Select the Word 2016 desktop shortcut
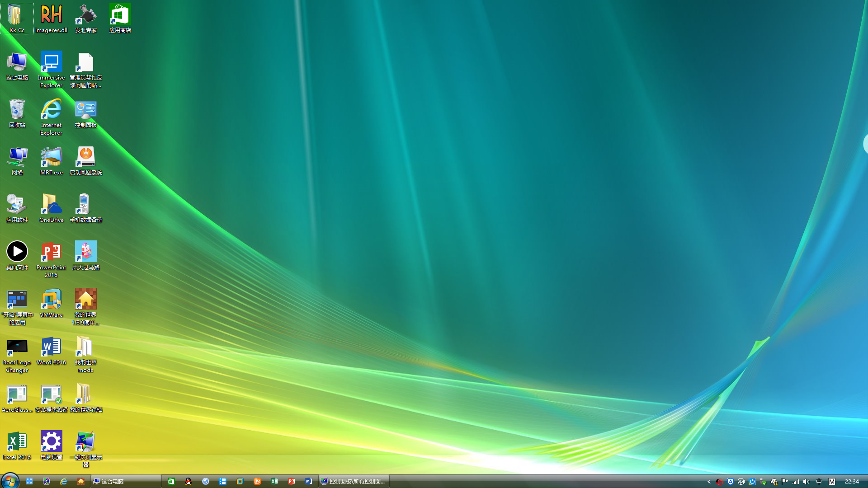868x488 pixels. pos(51,351)
